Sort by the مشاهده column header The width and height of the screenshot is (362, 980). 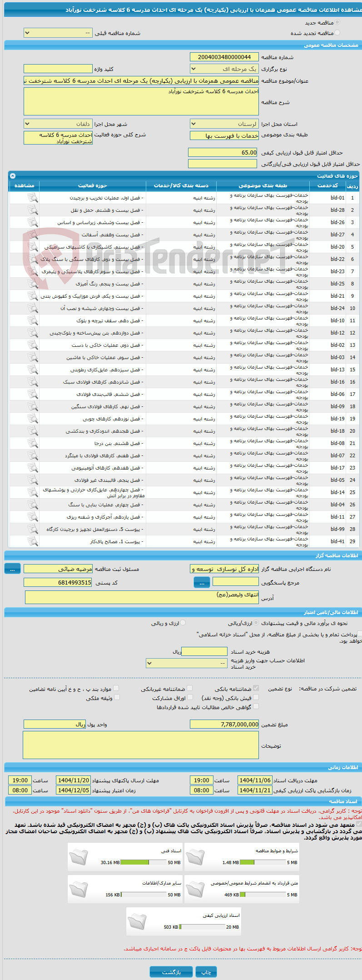coord(24,185)
